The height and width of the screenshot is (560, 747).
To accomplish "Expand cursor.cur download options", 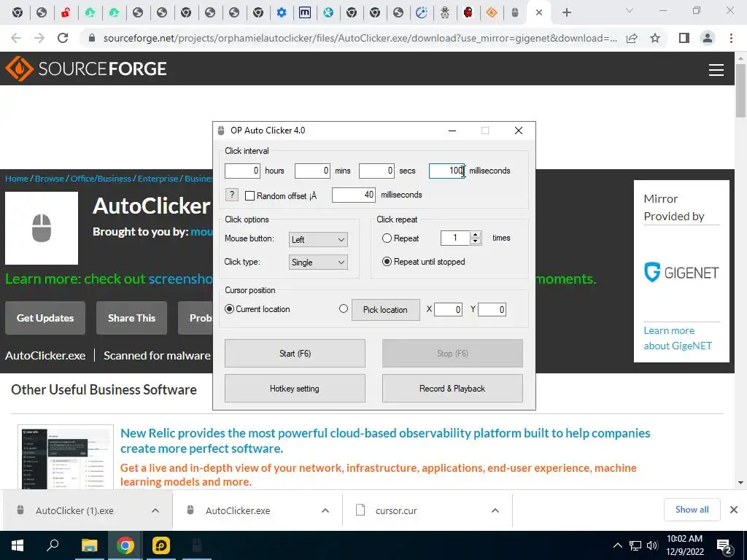I will (x=495, y=510).
